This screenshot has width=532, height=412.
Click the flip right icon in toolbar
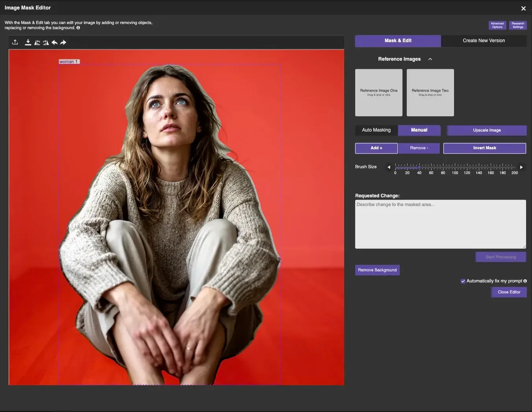(x=46, y=43)
